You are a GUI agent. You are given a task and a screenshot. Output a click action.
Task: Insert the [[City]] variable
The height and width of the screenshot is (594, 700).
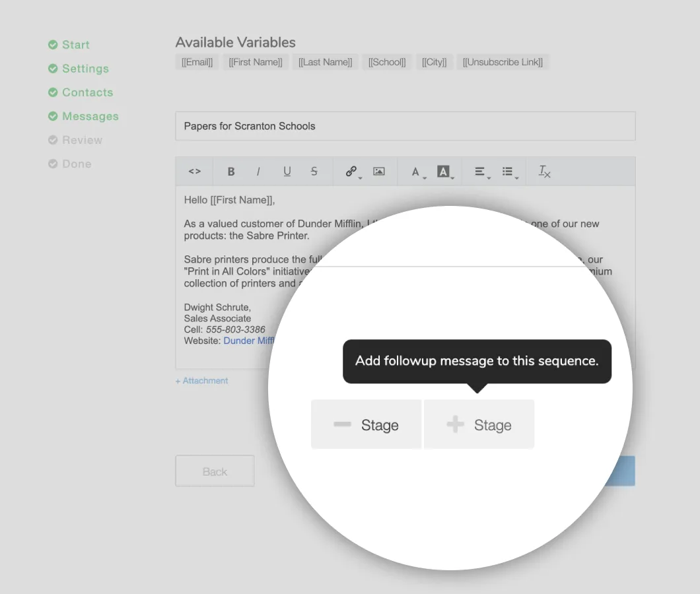coord(435,62)
